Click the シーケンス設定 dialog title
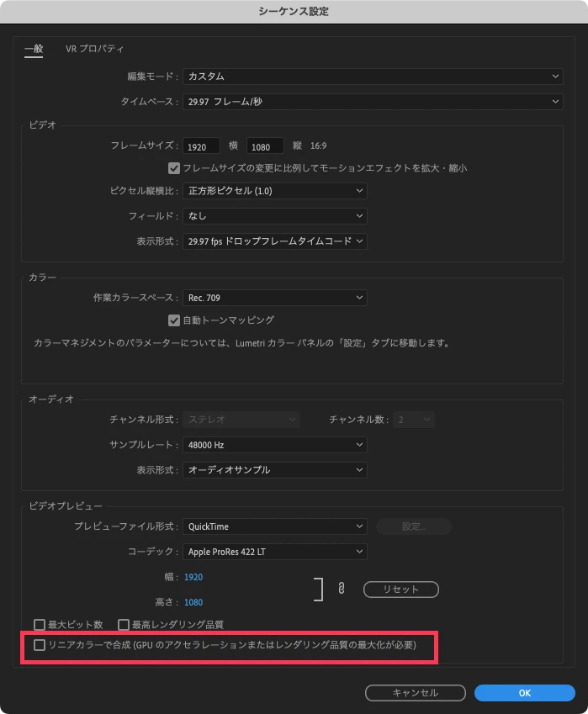Screen dimensions: 588x714 (x=294, y=12)
